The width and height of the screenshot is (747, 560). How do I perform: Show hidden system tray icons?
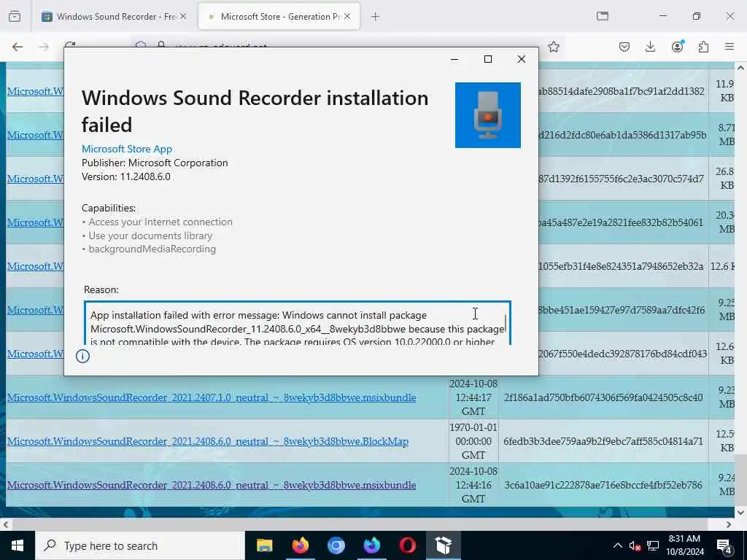617,545
